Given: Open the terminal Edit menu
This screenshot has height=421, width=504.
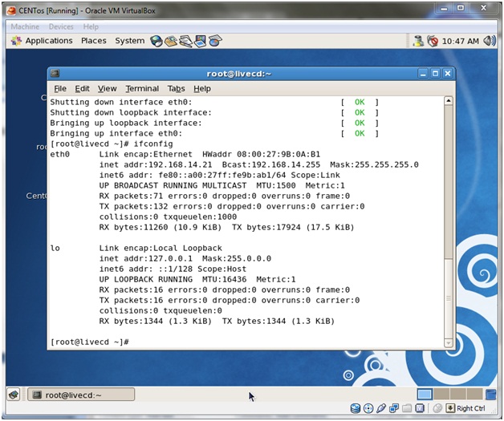Looking at the screenshot, I should click(83, 89).
